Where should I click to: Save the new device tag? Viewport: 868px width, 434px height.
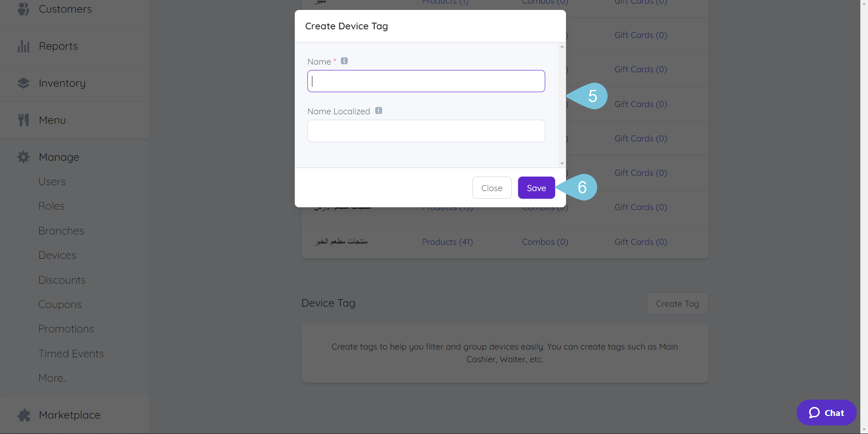(536, 187)
